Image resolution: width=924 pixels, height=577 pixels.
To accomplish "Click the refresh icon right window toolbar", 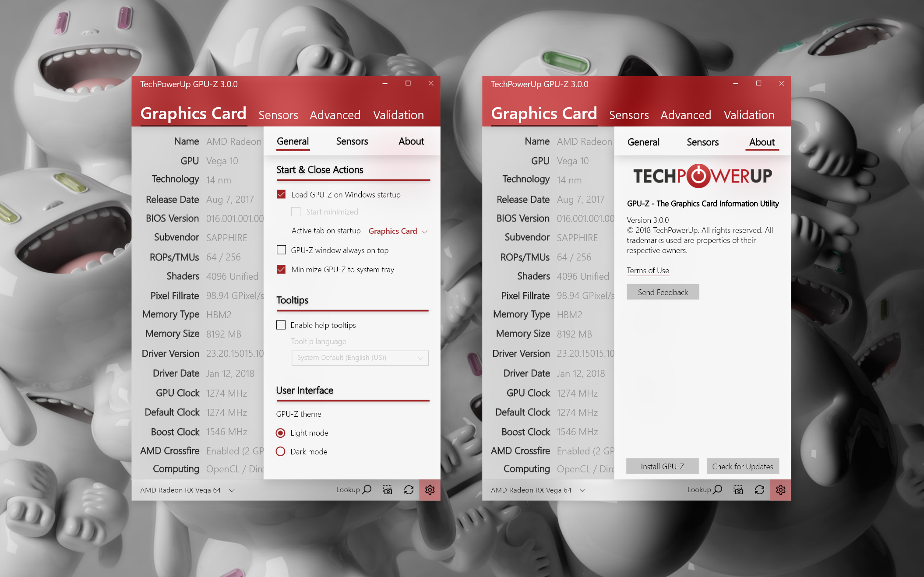I will [759, 490].
